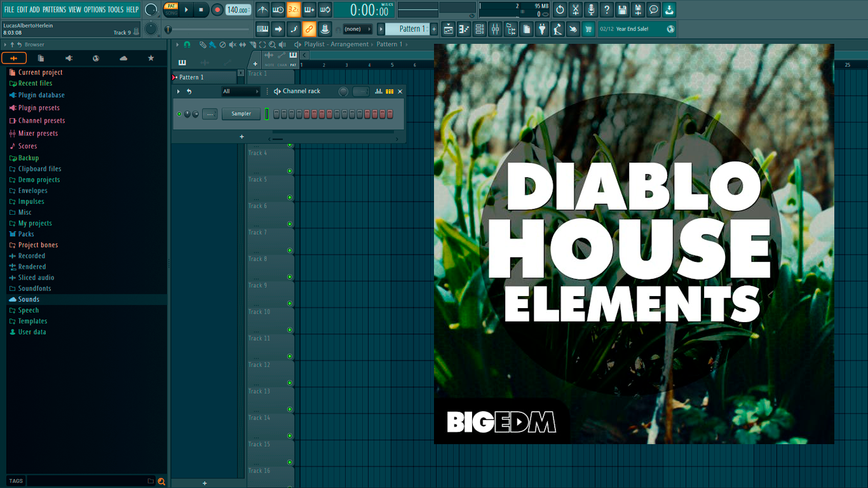The height and width of the screenshot is (488, 868).
Task: Select the playlist mute tool
Action: pyautogui.click(x=233, y=44)
